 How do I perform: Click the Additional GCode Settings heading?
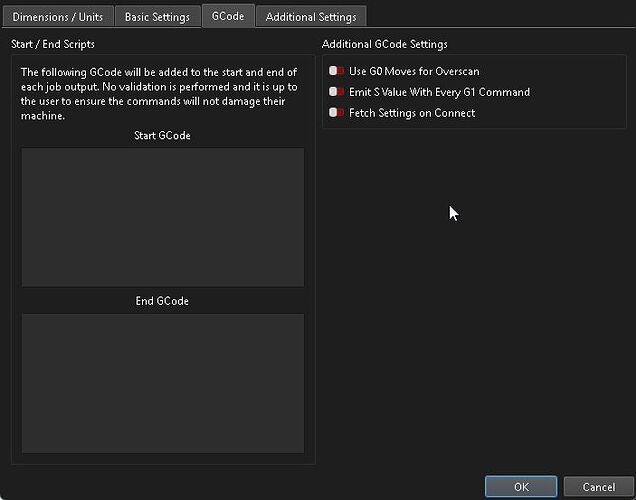point(385,44)
